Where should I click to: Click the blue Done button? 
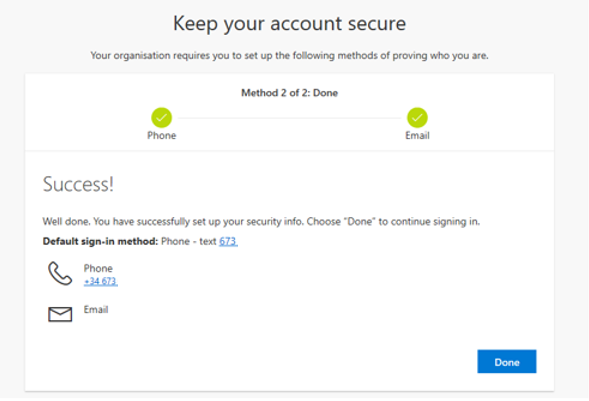point(506,361)
